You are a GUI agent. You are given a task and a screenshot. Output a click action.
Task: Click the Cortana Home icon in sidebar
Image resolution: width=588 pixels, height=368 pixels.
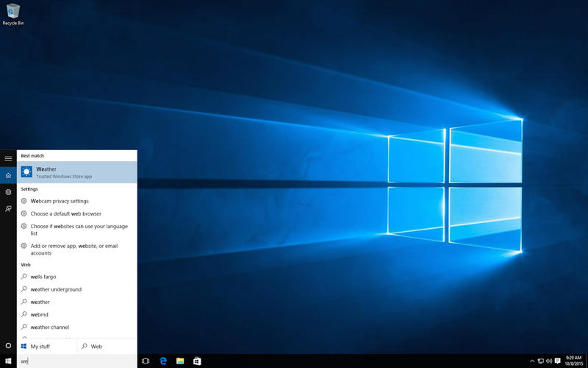tap(8, 175)
